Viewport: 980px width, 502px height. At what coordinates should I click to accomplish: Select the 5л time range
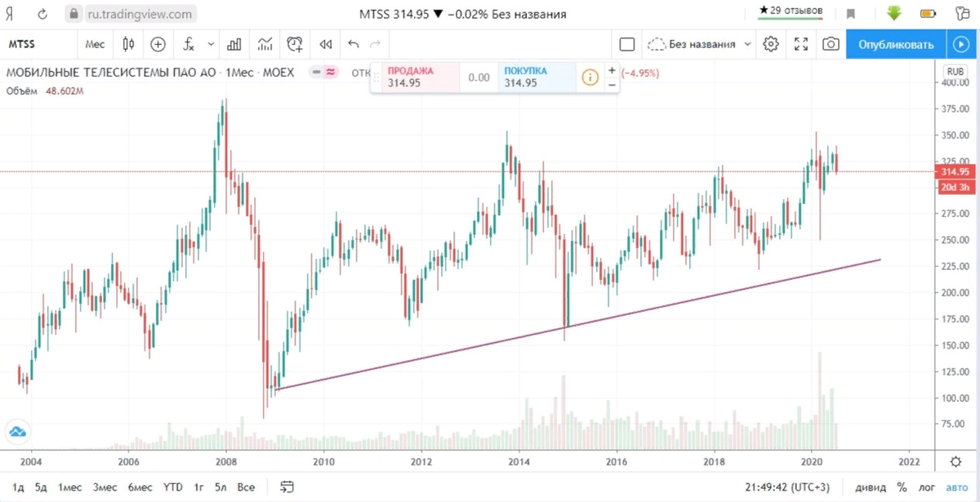220,487
